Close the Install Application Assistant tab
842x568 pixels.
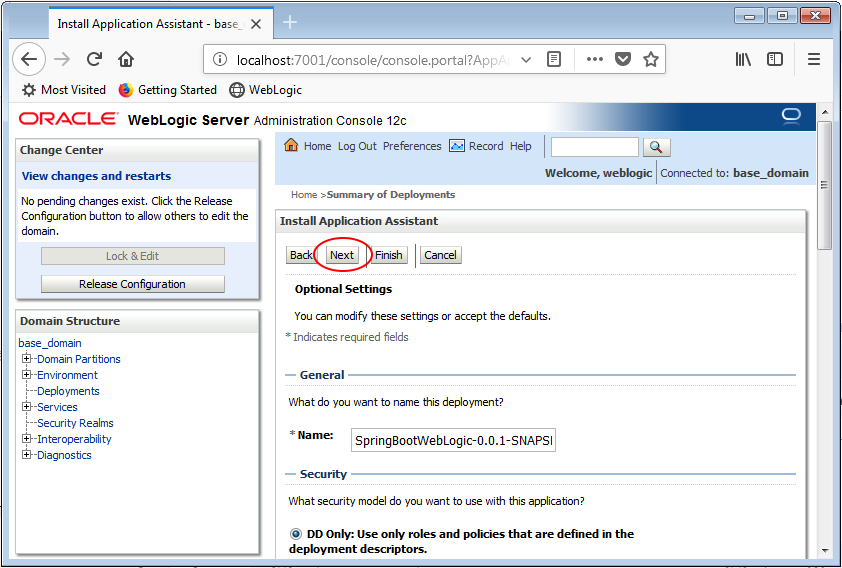tap(256, 24)
